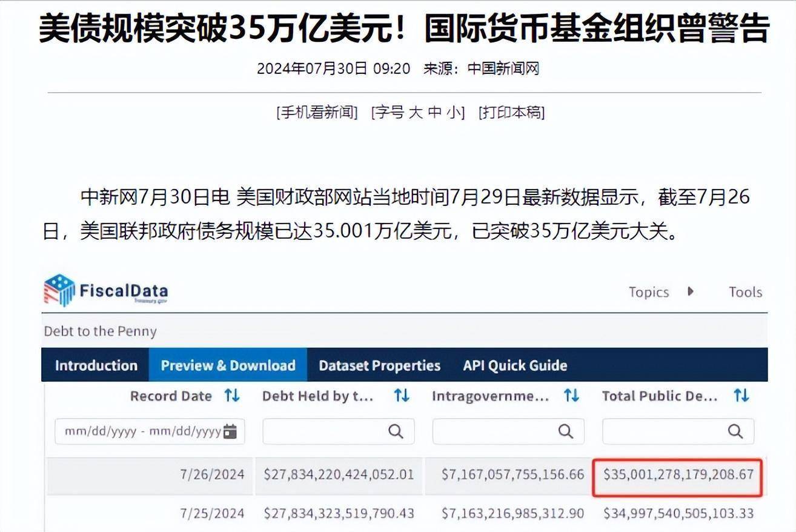Select font size 小 option
The width and height of the screenshot is (796, 532).
454,112
